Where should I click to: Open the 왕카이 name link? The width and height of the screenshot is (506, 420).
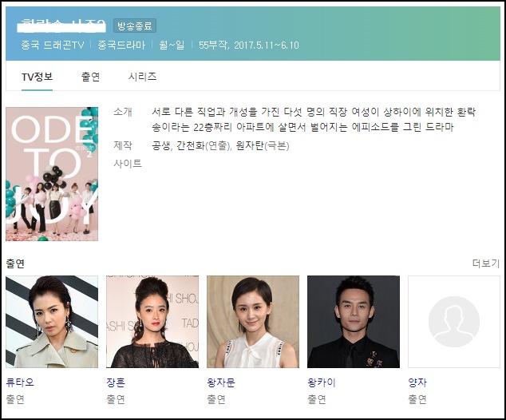322,382
